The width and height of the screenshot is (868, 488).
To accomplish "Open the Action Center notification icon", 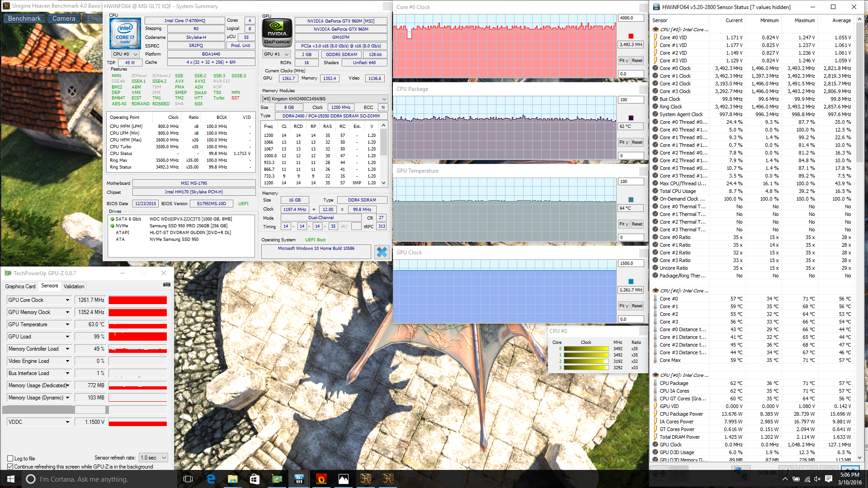I will (x=829, y=479).
